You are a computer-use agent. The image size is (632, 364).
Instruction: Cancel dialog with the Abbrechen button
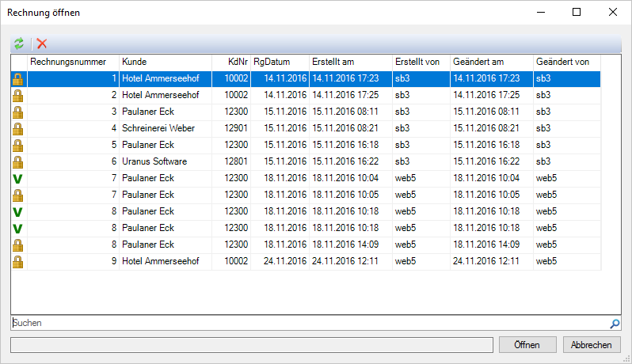[592, 345]
